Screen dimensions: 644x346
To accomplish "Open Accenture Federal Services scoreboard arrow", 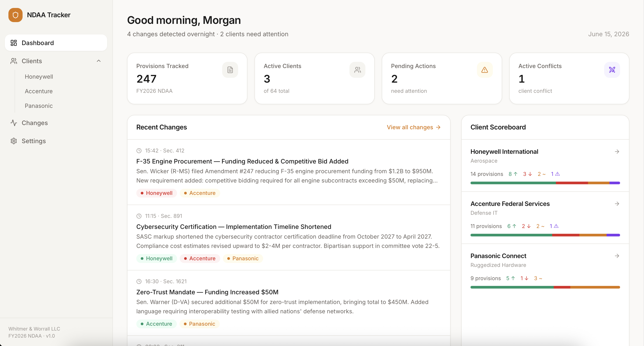I will (617, 204).
